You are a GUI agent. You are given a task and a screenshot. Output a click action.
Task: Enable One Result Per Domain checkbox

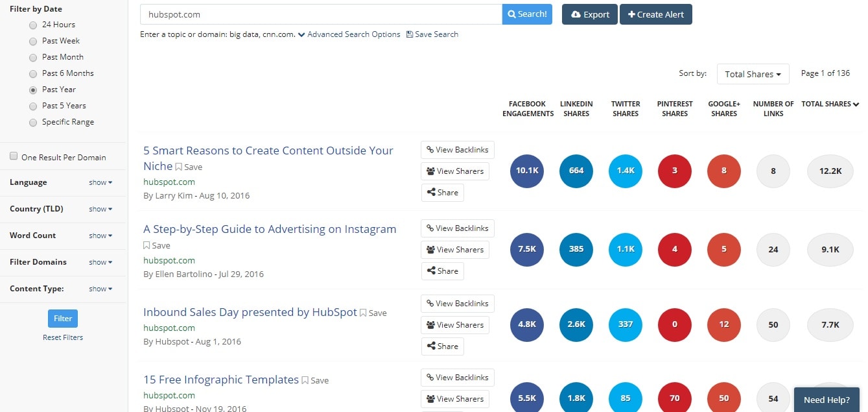[x=14, y=156]
